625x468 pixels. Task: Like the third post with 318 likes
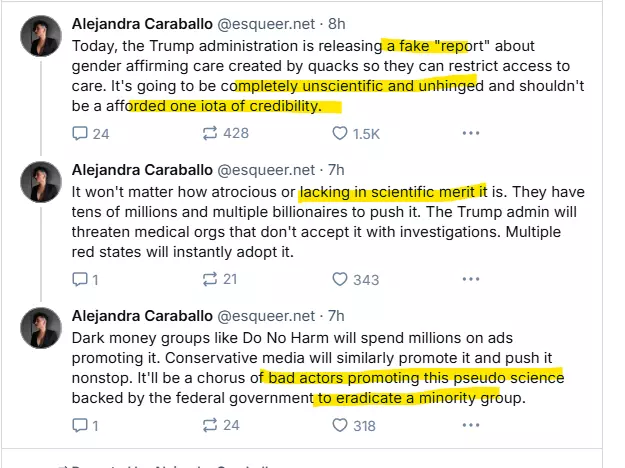tap(339, 425)
